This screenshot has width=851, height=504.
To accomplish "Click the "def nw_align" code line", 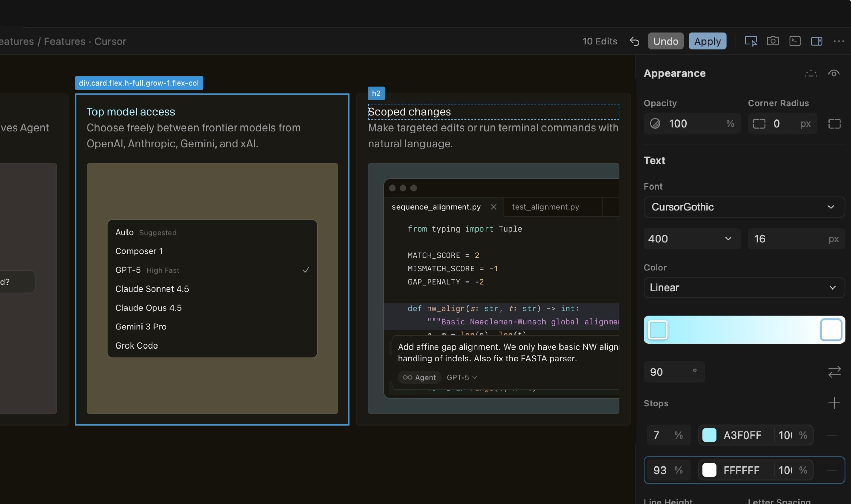I will click(x=493, y=309).
